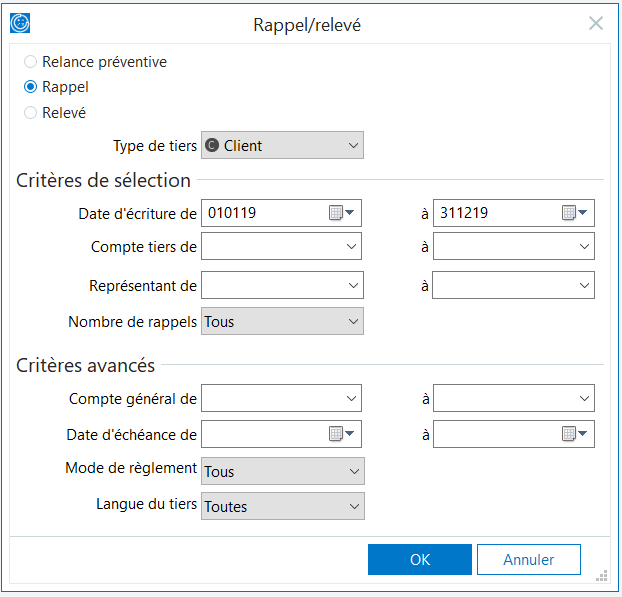Image resolution: width=622 pixels, height=597 pixels.
Task: Open calendar for end Date d'échéance
Action: click(574, 434)
